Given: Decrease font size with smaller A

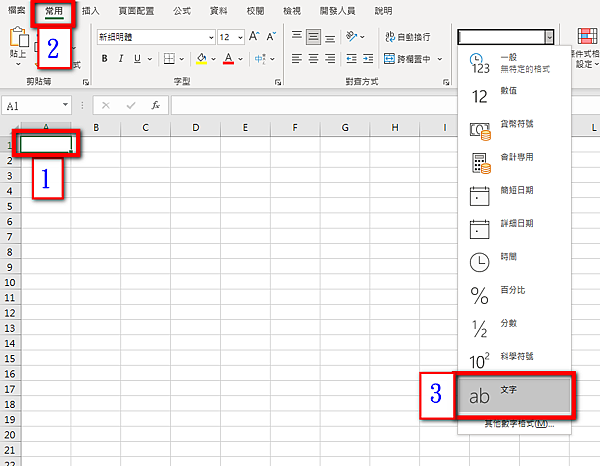Looking at the screenshot, I should click(271, 37).
